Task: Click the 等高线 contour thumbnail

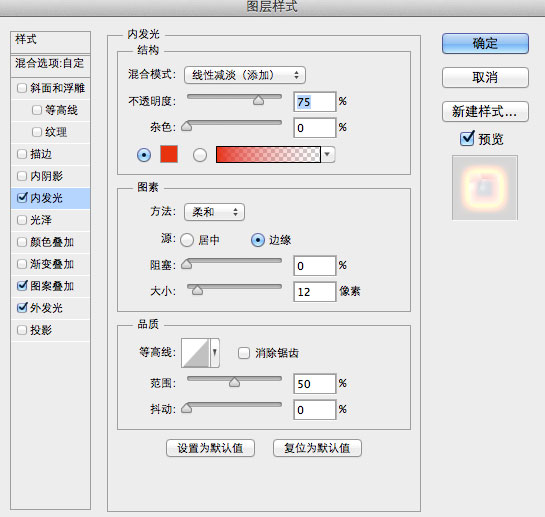Action: point(195,353)
